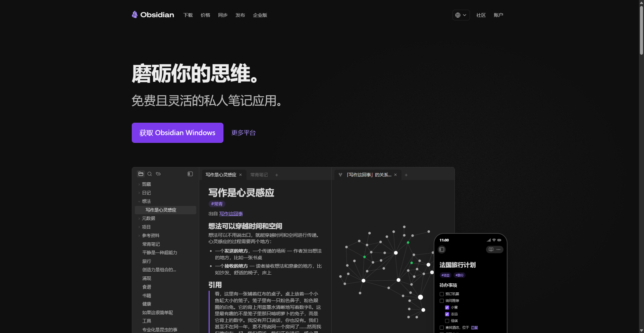Check the 查找酒店 checkbox
Screen dimensions: 644x333
pyautogui.click(x=442, y=328)
